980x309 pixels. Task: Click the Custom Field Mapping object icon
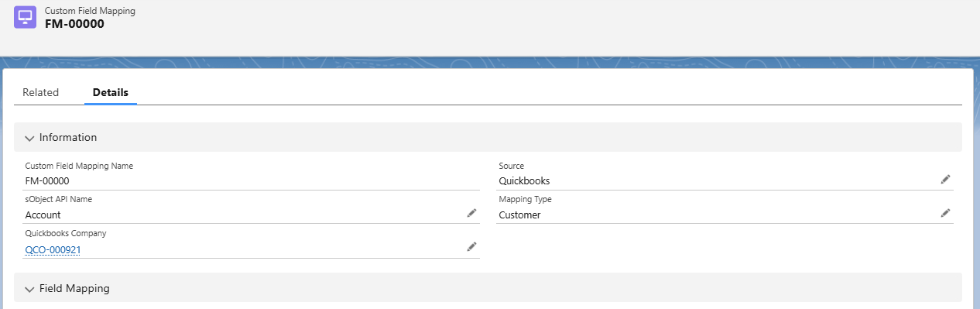tap(25, 17)
